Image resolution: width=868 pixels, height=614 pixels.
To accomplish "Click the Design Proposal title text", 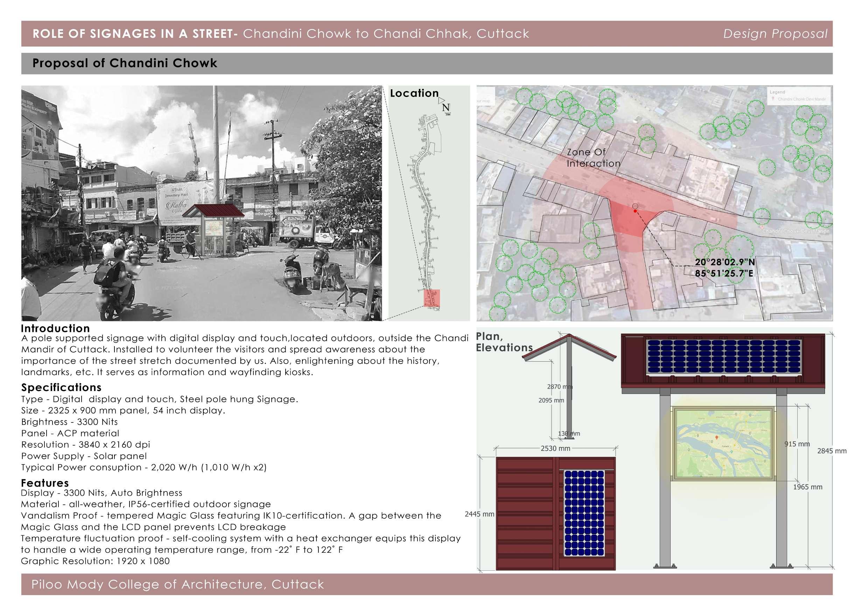I will pos(775,34).
